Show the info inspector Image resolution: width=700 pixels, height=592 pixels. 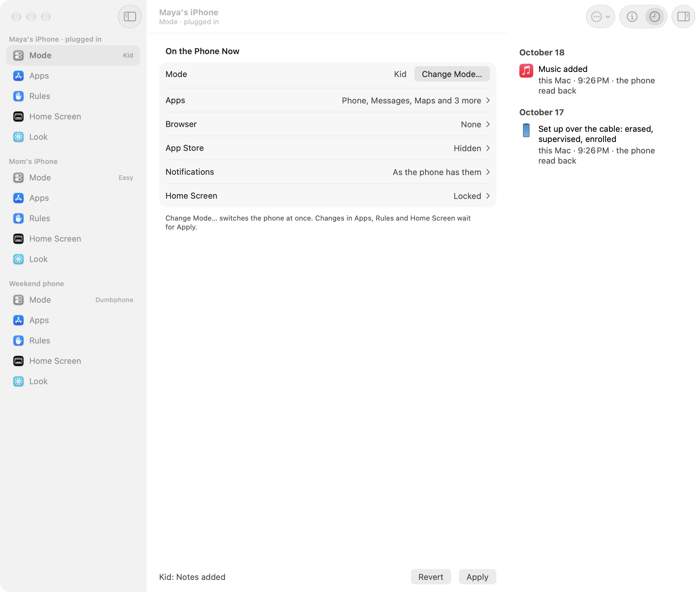pos(632,17)
